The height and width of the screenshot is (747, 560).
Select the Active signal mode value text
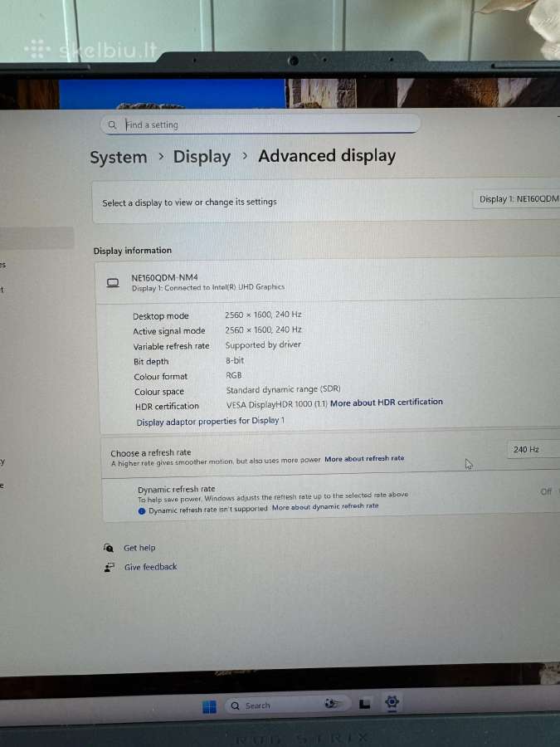pos(263,330)
